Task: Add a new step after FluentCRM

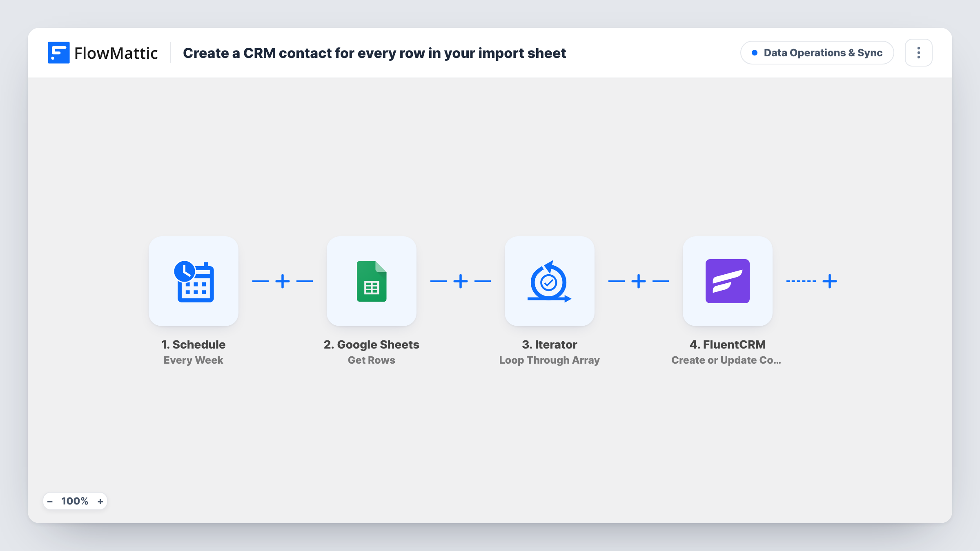Action: [x=830, y=281]
